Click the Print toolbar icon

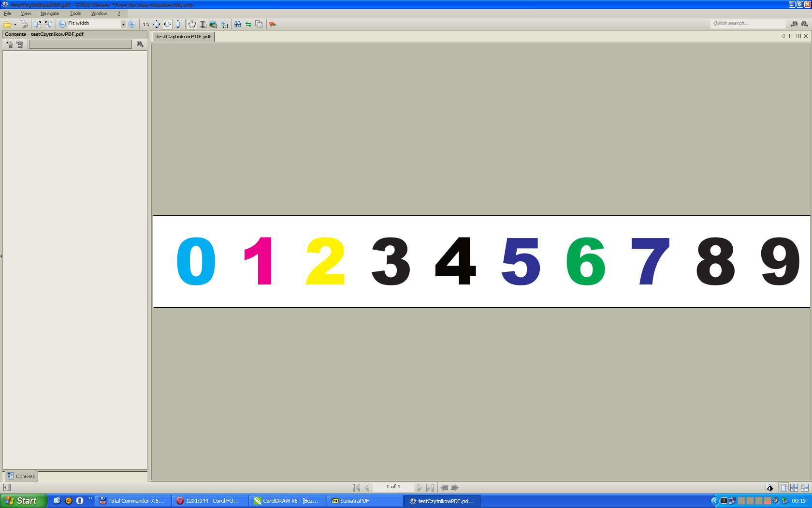click(x=24, y=24)
